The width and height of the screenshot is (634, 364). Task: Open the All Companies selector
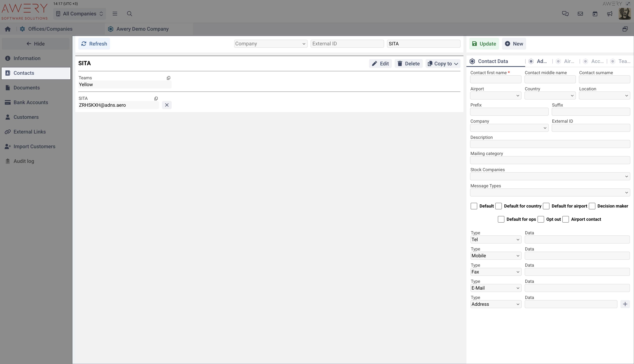[x=80, y=14]
